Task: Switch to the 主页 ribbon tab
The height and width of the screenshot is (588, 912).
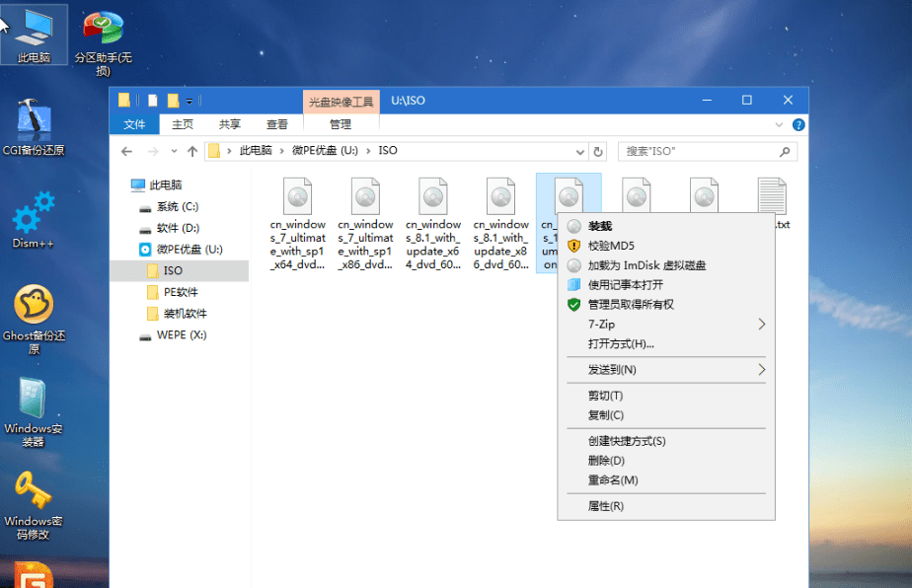Action: tap(183, 124)
